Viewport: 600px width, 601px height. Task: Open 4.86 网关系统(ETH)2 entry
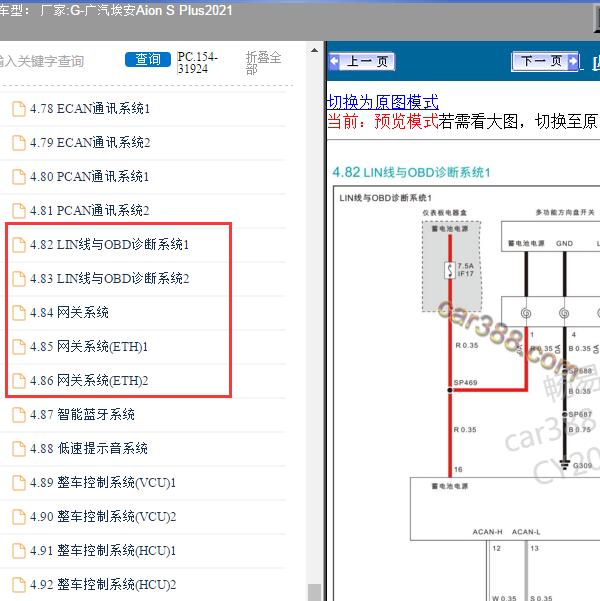pos(89,381)
